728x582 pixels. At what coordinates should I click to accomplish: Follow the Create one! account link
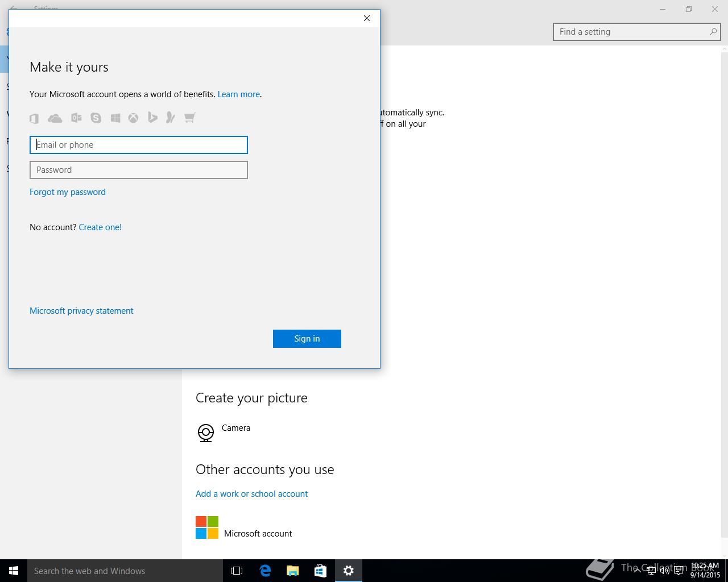tap(100, 227)
